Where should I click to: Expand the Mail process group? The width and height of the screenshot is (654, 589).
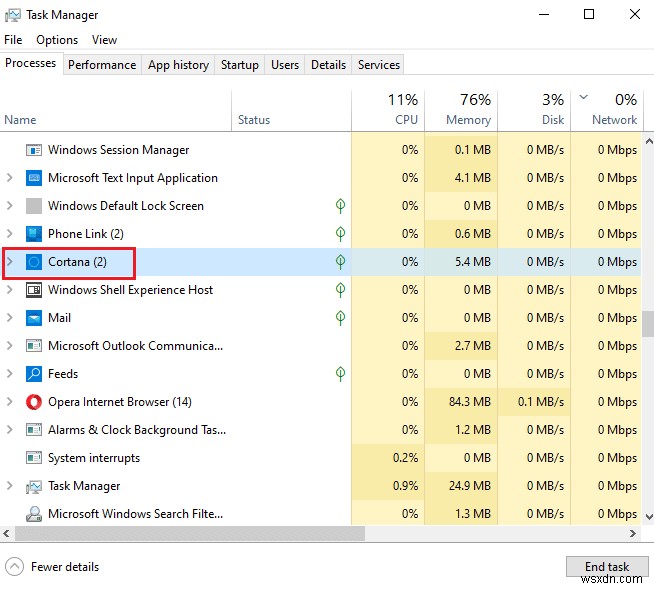(10, 317)
